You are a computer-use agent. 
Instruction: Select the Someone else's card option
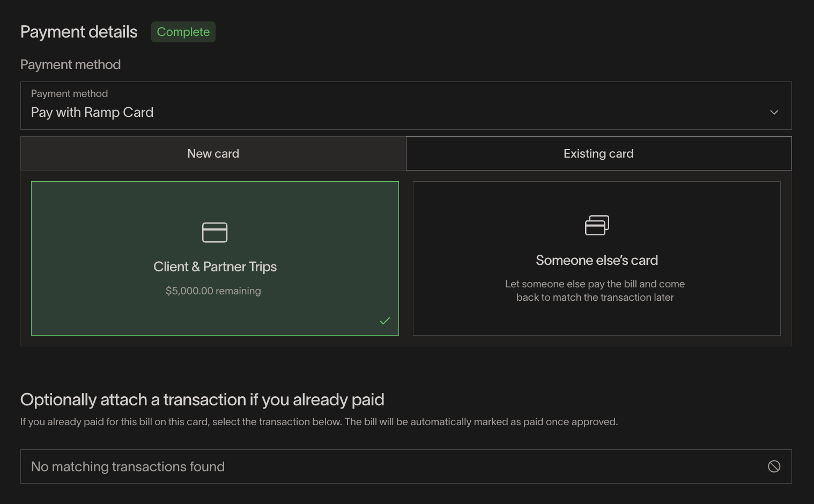click(x=596, y=258)
